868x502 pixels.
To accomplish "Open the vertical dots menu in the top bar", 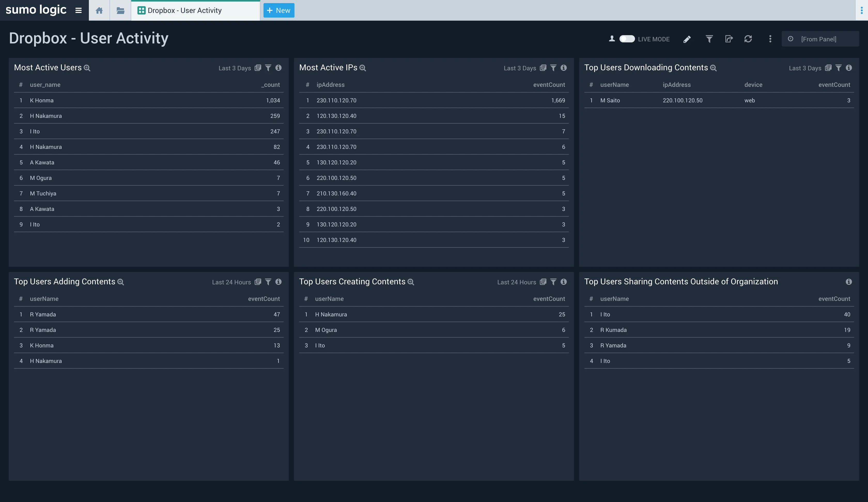I will point(862,10).
